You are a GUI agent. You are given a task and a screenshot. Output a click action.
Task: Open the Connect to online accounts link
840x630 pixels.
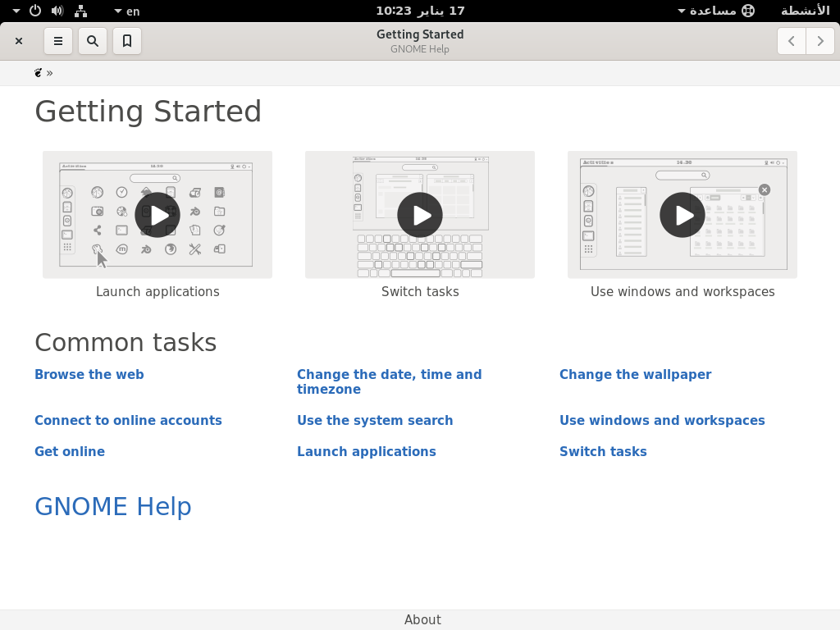pyautogui.click(x=129, y=421)
